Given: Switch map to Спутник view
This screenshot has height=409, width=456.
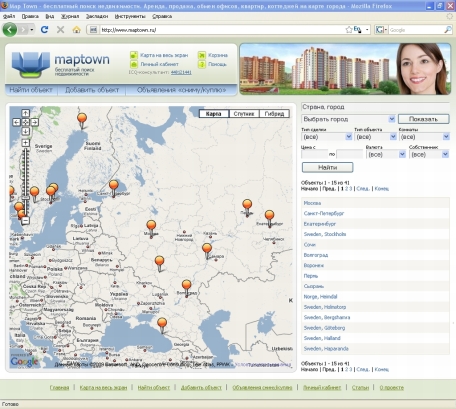Looking at the screenshot, I should pos(244,114).
